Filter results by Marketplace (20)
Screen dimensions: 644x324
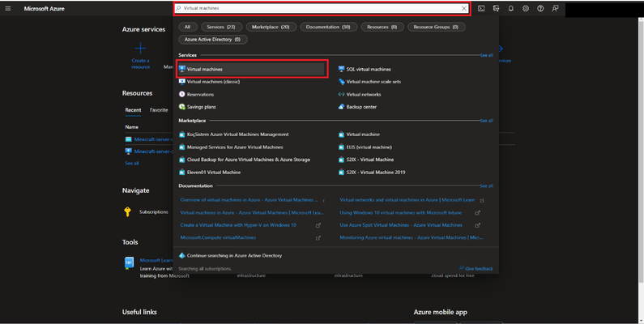[x=271, y=27]
